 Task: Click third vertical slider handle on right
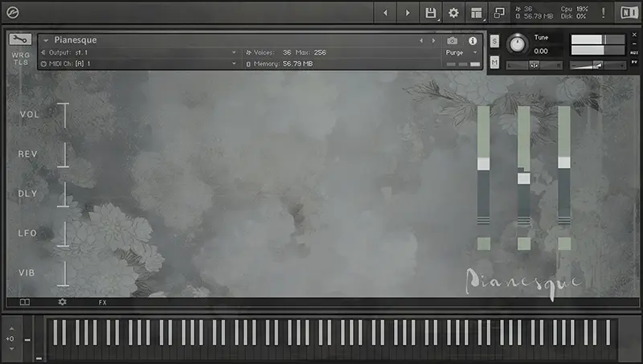(564, 162)
